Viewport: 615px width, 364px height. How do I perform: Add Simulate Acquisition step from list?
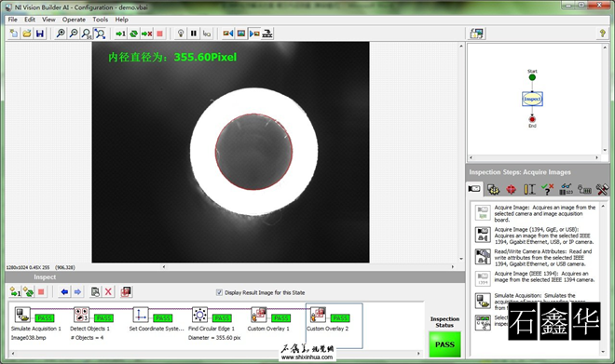pos(536,302)
